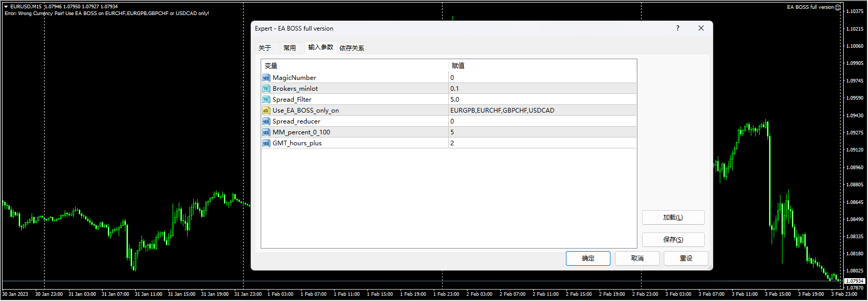868x301 pixels.
Task: Click the 1 Feb 03:00 time axis label
Action: pos(280,294)
